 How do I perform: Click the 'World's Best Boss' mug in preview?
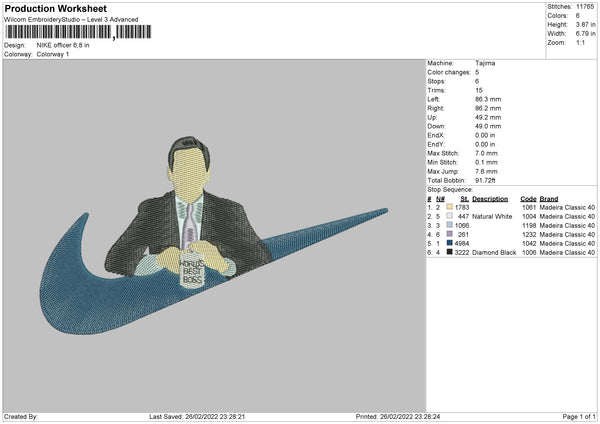tap(192, 270)
